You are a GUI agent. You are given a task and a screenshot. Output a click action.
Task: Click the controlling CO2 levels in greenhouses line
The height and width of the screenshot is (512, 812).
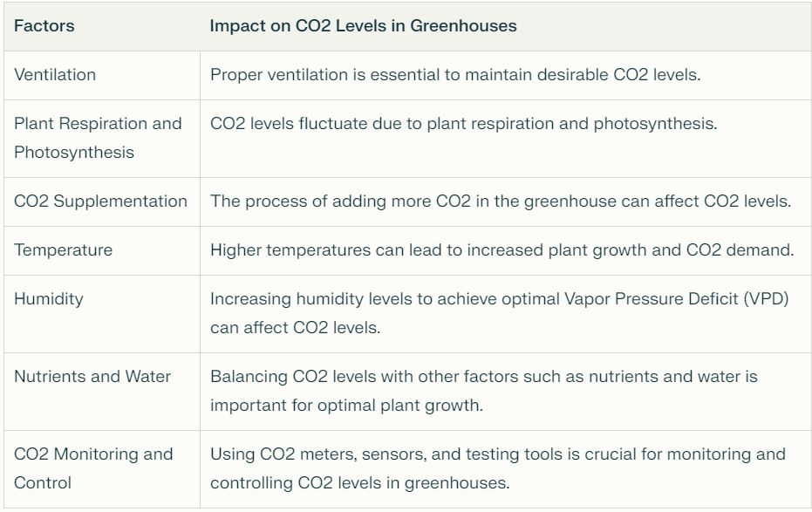[x=359, y=483]
